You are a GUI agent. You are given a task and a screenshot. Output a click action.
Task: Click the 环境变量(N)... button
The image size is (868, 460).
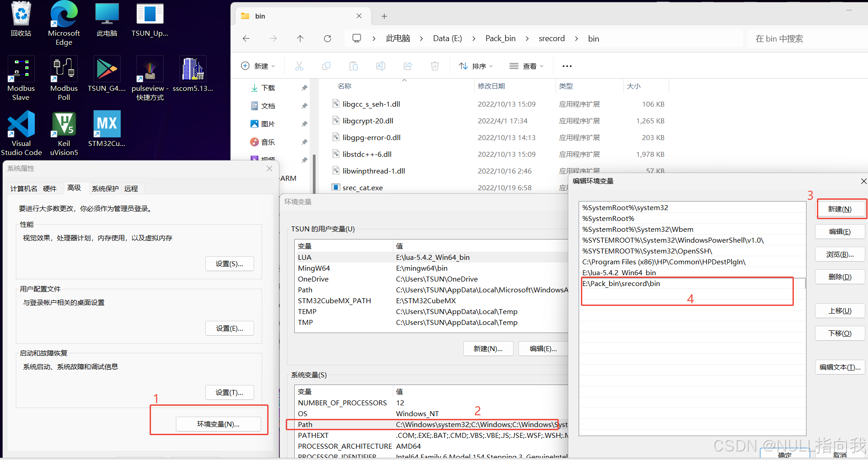coord(218,424)
